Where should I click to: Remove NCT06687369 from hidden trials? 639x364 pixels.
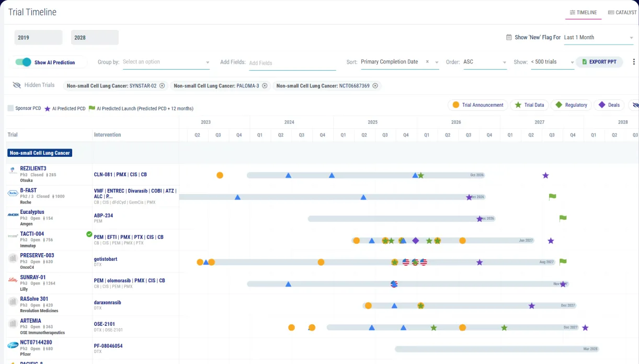[x=375, y=86]
